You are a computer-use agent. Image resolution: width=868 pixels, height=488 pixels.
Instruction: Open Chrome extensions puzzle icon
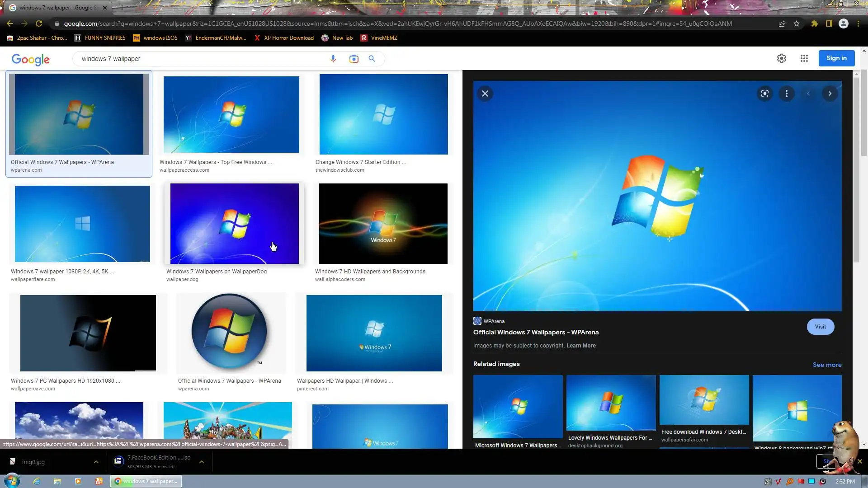point(814,23)
